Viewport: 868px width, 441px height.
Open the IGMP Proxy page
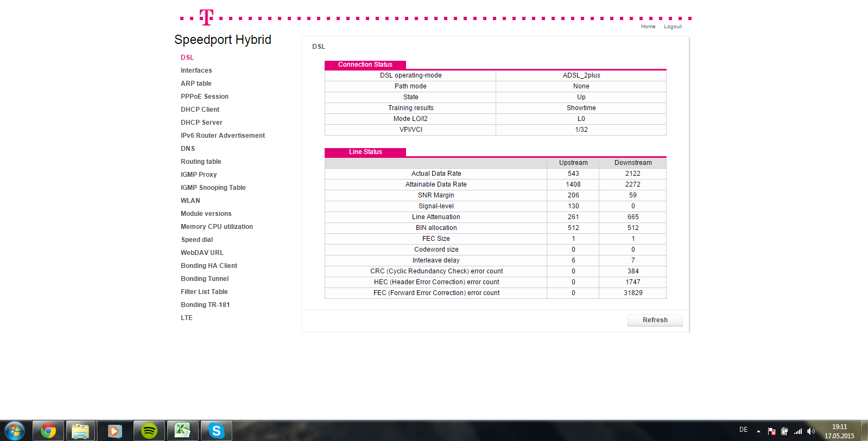click(x=199, y=175)
